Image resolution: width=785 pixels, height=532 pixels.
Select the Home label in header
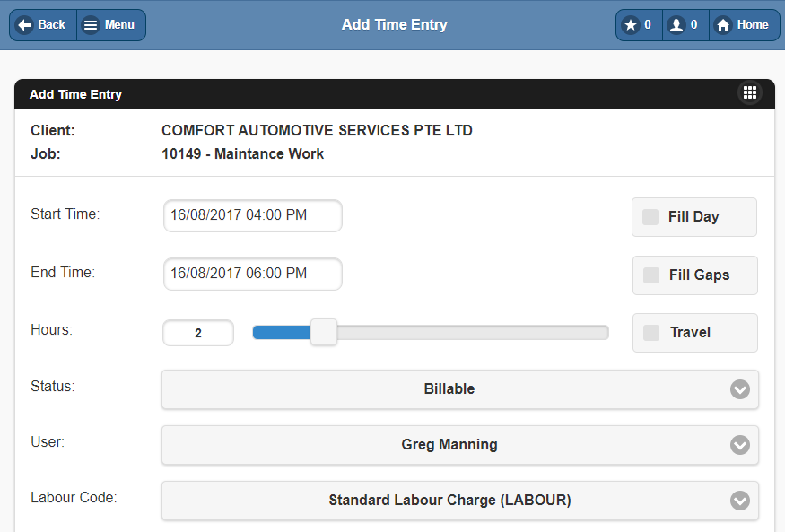pyautogui.click(x=753, y=25)
